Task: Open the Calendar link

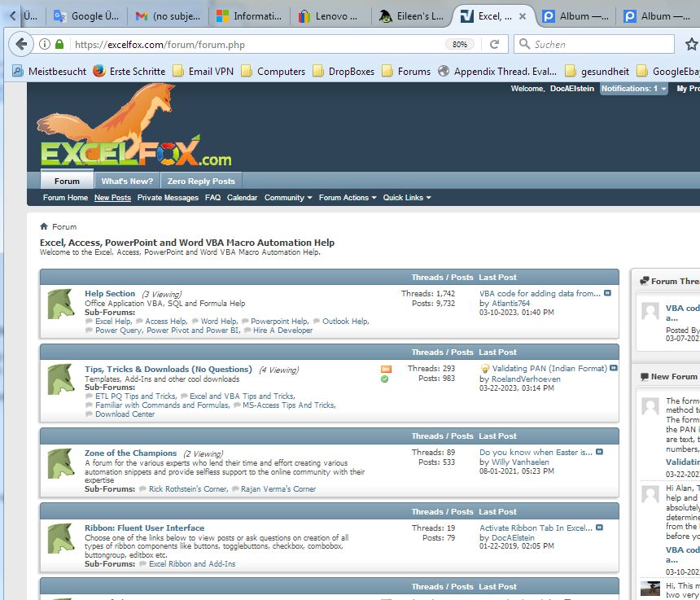Action: click(x=242, y=198)
